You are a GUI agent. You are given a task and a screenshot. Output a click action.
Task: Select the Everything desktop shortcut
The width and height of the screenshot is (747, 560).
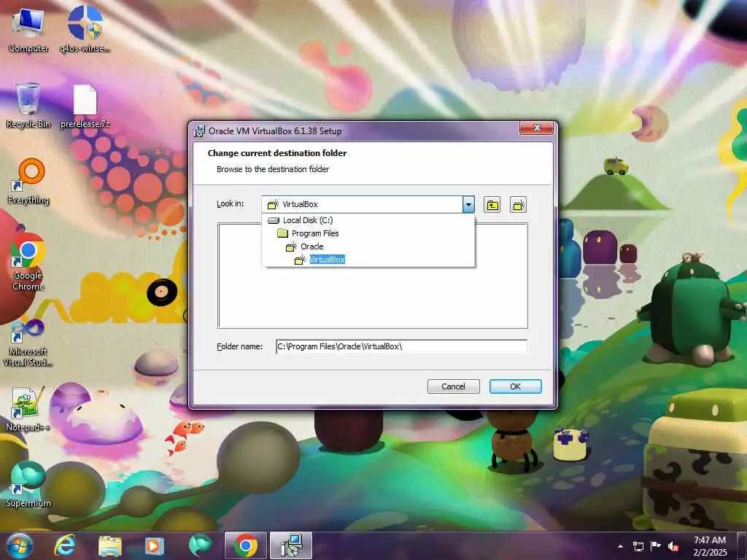point(28,181)
